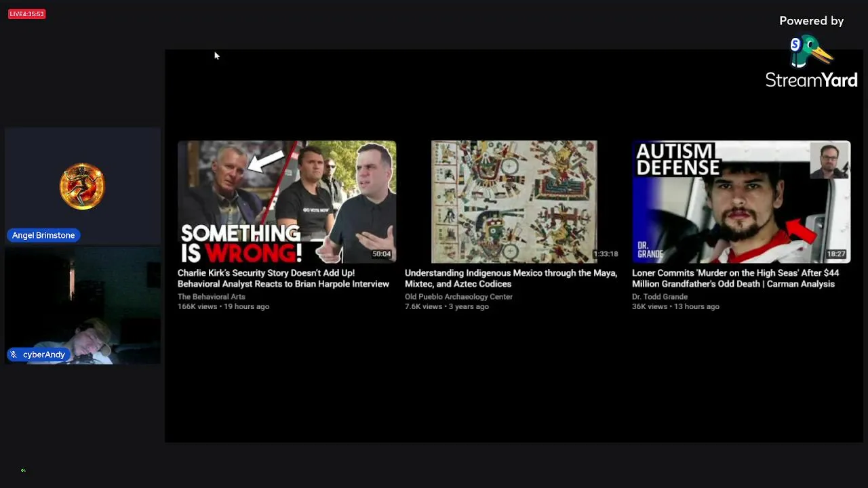Image resolution: width=868 pixels, height=488 pixels.
Task: Select Angel Brimstone's avatar icon
Action: (x=82, y=186)
